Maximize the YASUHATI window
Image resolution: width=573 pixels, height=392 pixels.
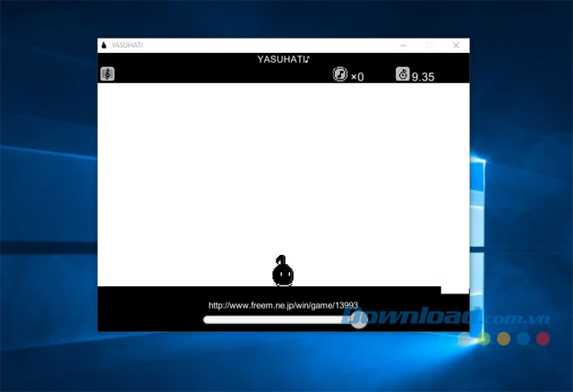click(430, 45)
